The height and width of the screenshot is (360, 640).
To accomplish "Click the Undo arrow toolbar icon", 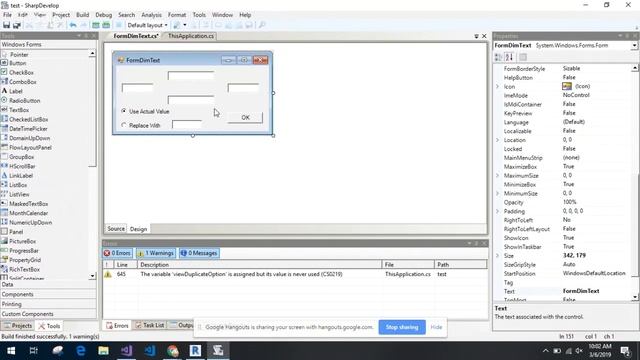I will click(73, 25).
